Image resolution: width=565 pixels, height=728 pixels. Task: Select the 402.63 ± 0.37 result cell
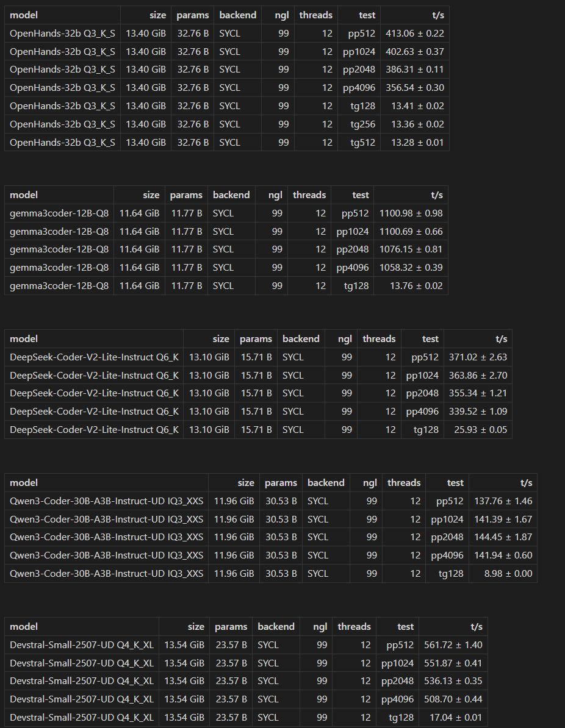414,52
